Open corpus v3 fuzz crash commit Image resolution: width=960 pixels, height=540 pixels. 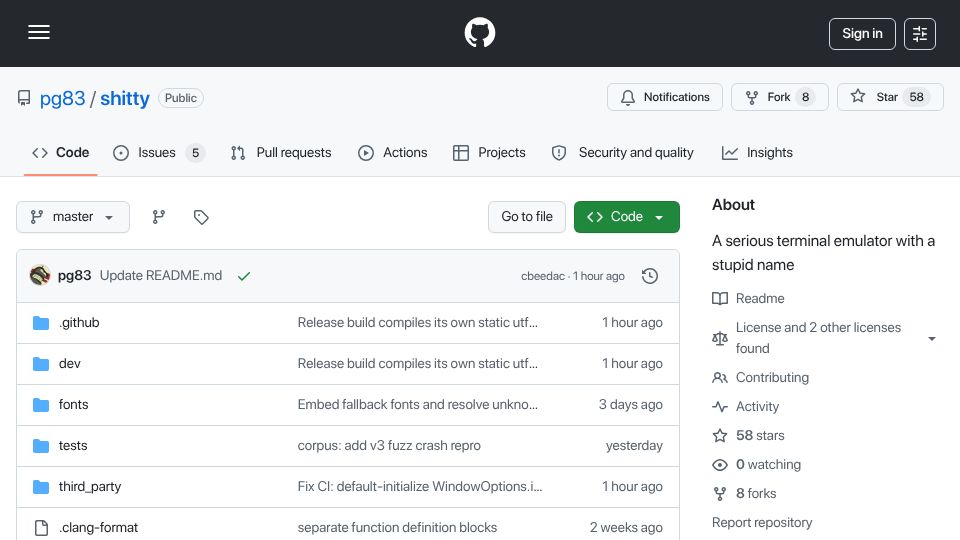point(389,446)
